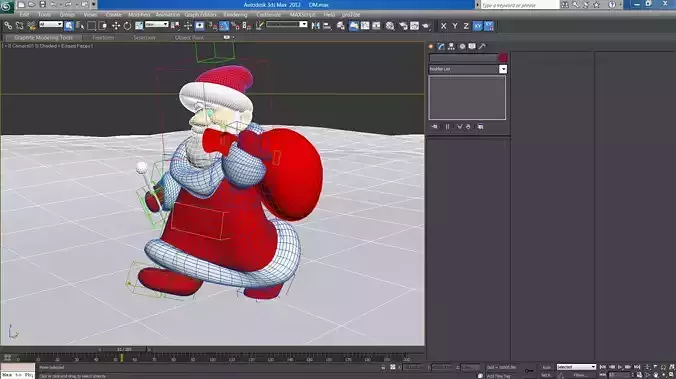676x379 pixels.
Task: Click the Mirror tool icon
Action: click(x=316, y=26)
